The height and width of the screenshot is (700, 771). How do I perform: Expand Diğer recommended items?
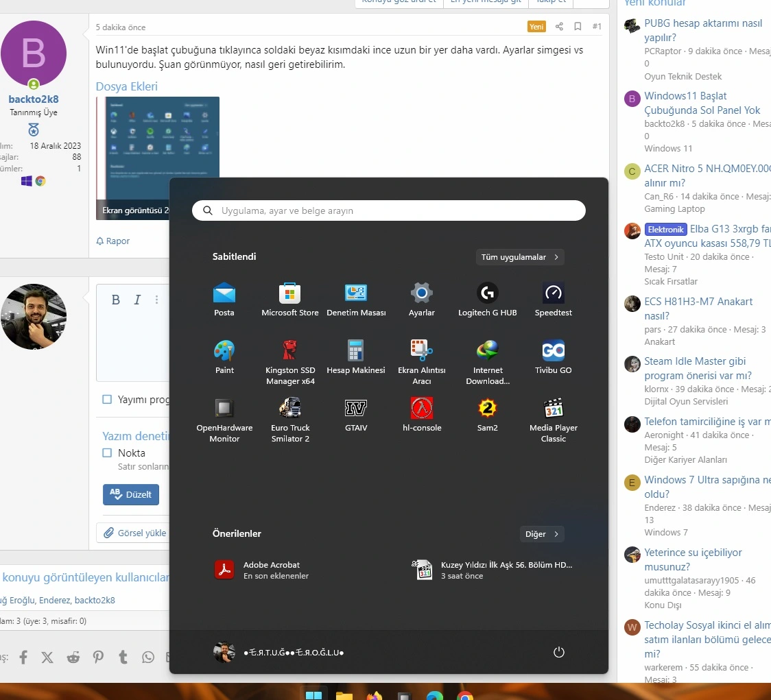(x=541, y=534)
